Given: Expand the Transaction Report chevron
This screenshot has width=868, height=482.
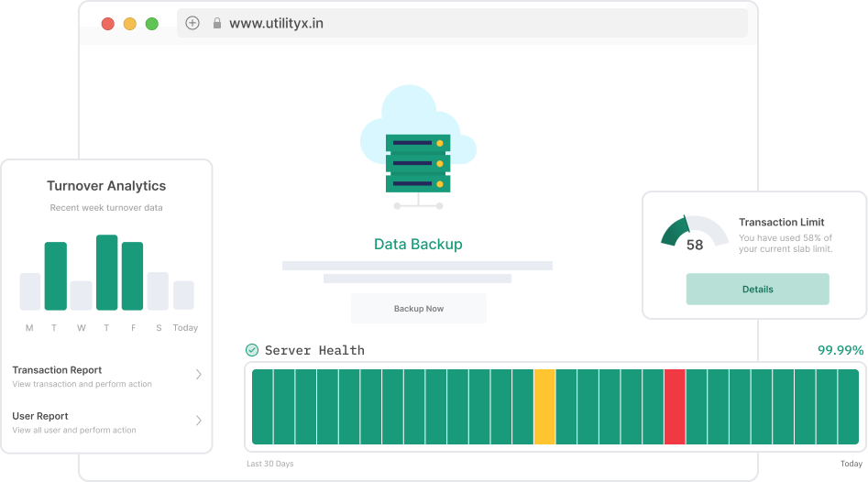Looking at the screenshot, I should [199, 375].
